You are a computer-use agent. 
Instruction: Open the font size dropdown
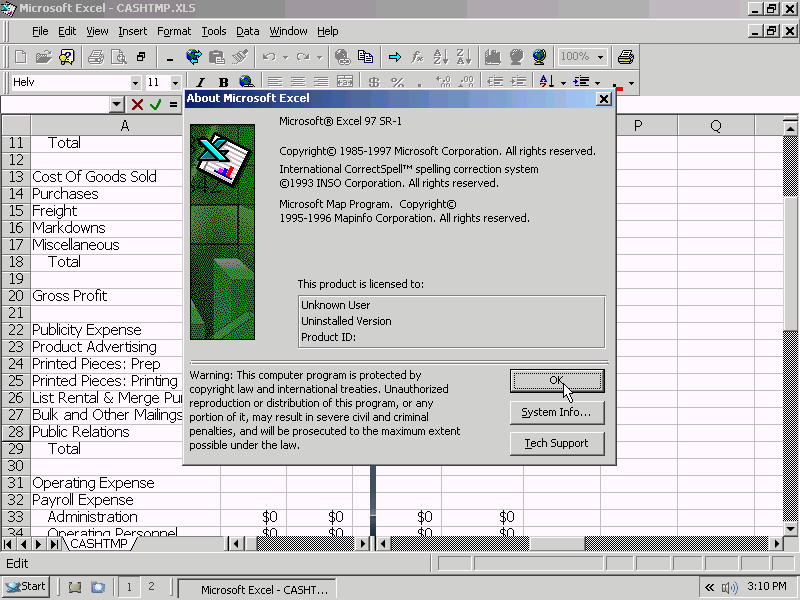click(176, 83)
